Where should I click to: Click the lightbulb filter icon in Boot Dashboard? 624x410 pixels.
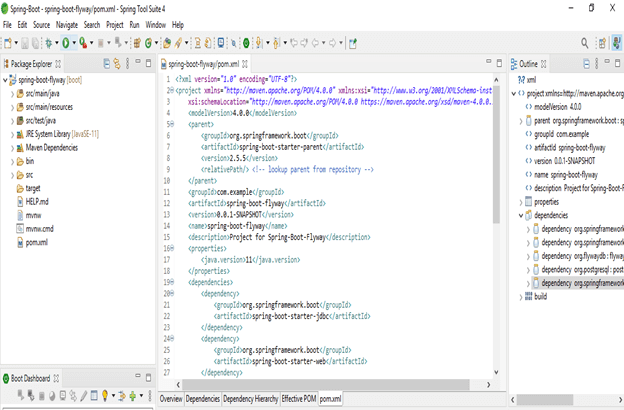pyautogui.click(x=105, y=395)
